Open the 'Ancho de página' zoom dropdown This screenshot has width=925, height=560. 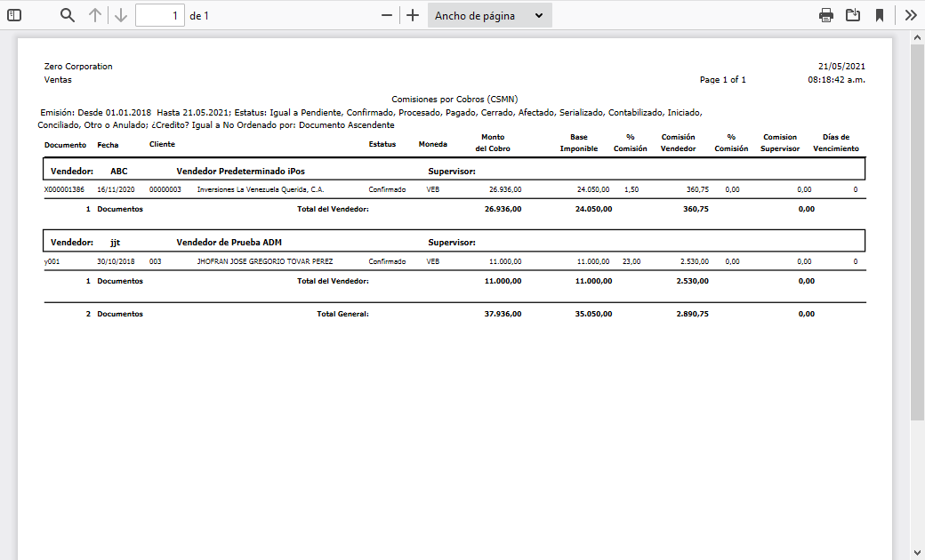[488, 14]
